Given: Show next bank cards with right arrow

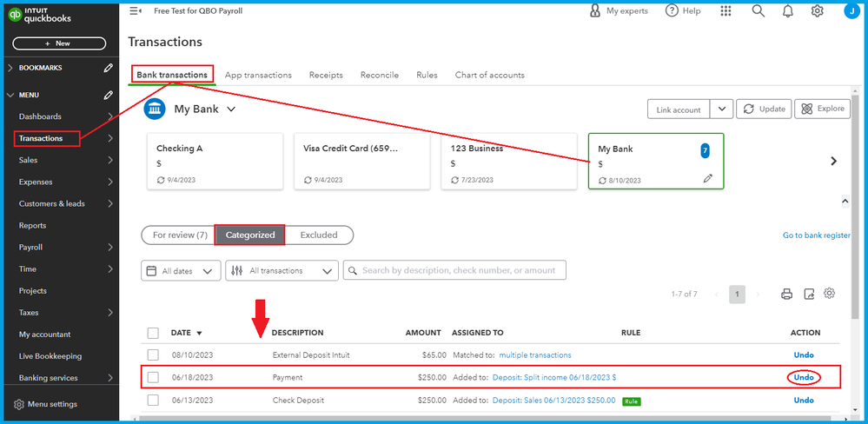Looking at the screenshot, I should pyautogui.click(x=833, y=161).
